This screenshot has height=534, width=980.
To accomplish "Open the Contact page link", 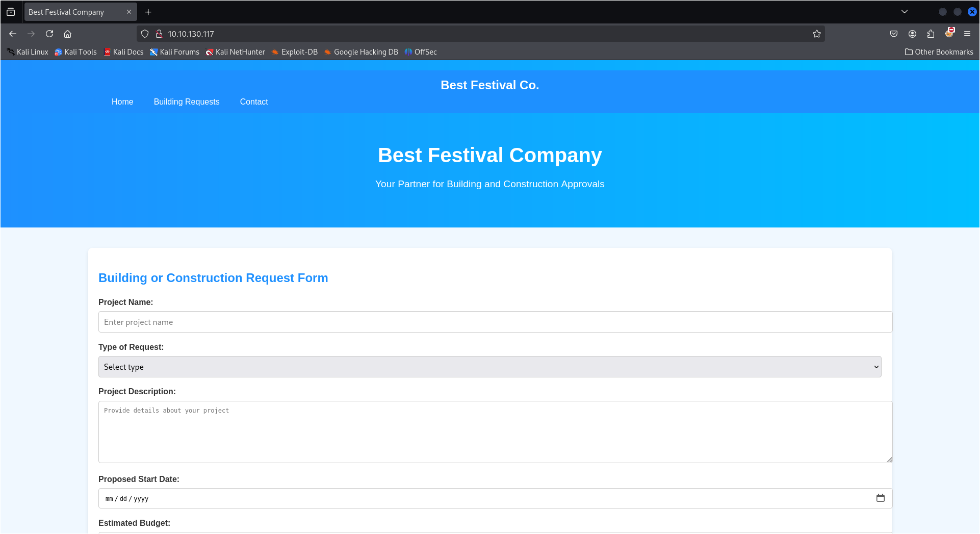I will point(254,101).
